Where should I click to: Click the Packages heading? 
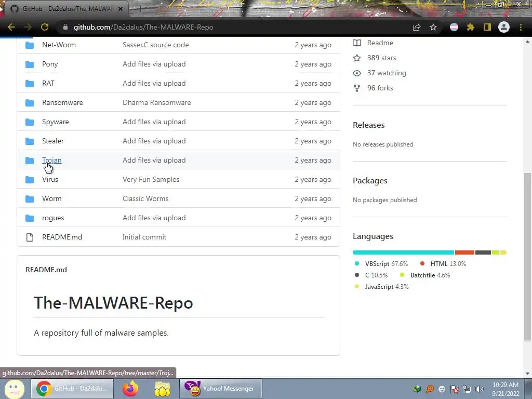[370, 181]
